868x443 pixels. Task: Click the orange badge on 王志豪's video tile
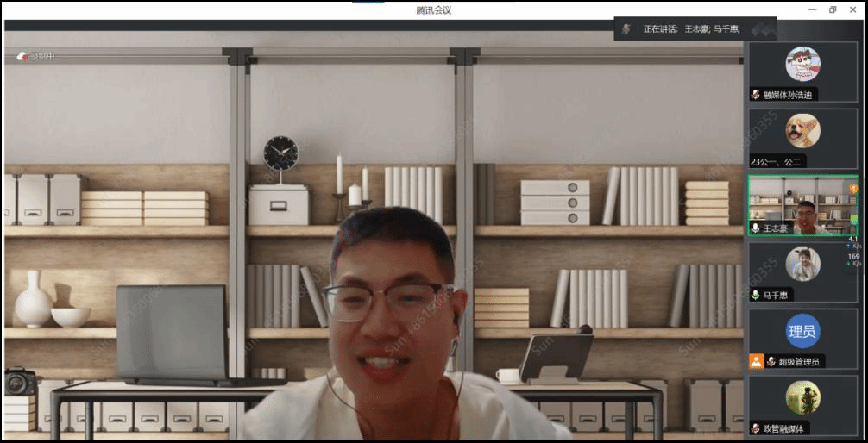852,188
